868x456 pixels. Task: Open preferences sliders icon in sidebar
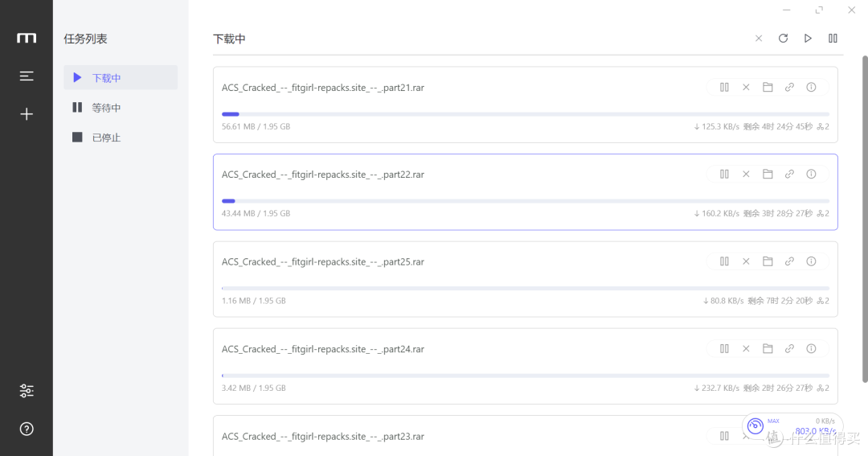click(27, 391)
